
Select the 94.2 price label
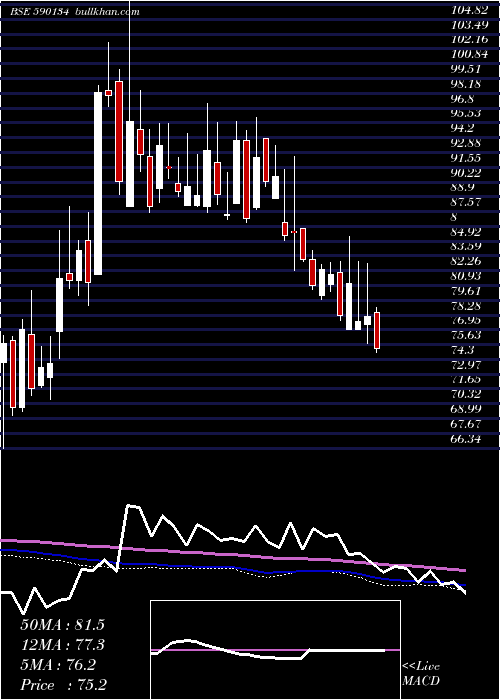click(x=462, y=128)
